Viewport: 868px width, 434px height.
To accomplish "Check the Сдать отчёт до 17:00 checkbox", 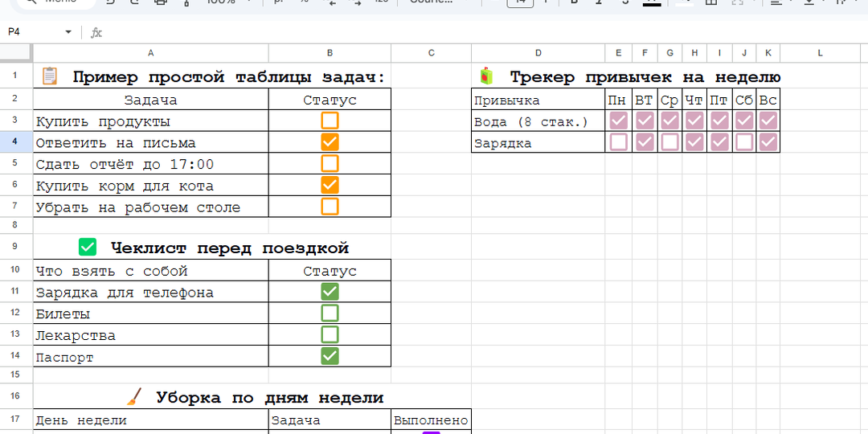I will pyautogui.click(x=330, y=163).
